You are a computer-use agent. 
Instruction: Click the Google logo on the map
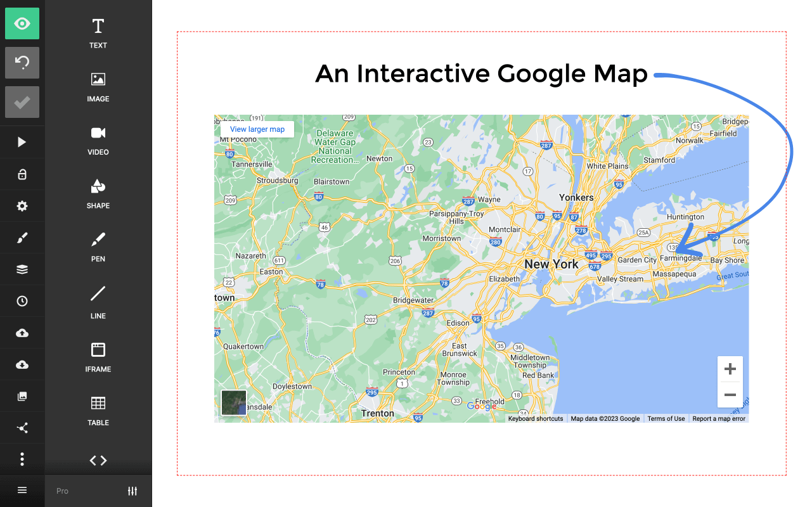[x=482, y=406]
